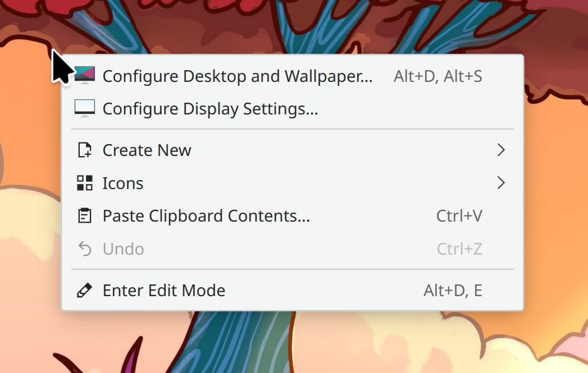
Task: Open Configure Display Settings
Action: (293, 109)
